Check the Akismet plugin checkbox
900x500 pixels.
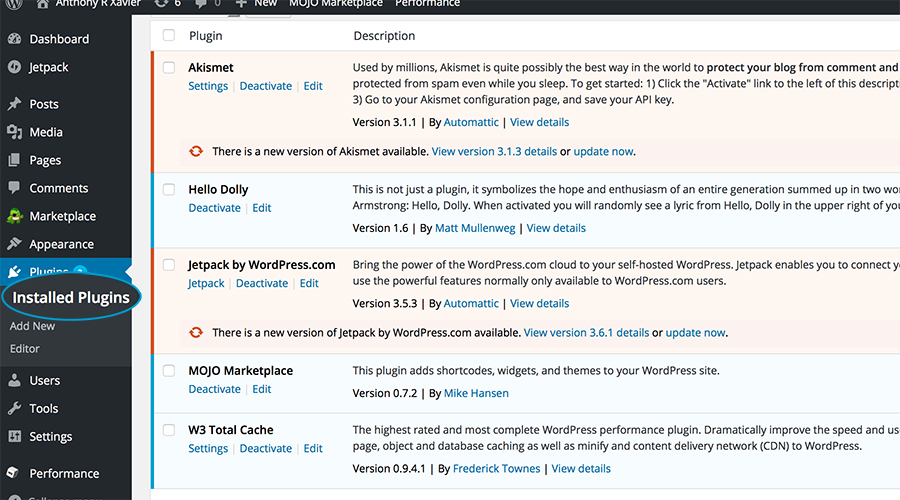click(169, 67)
